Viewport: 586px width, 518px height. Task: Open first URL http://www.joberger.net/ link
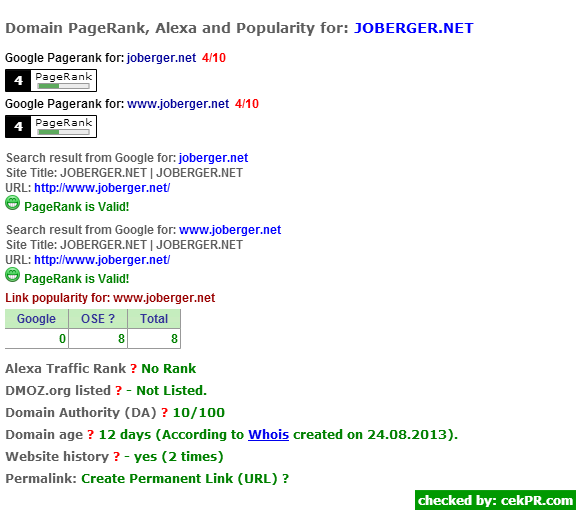pos(102,188)
